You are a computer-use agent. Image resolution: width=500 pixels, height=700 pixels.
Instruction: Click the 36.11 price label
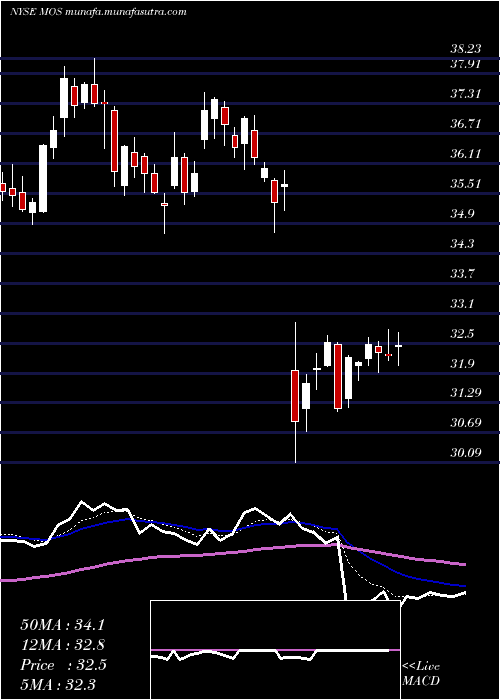pyautogui.click(x=466, y=154)
